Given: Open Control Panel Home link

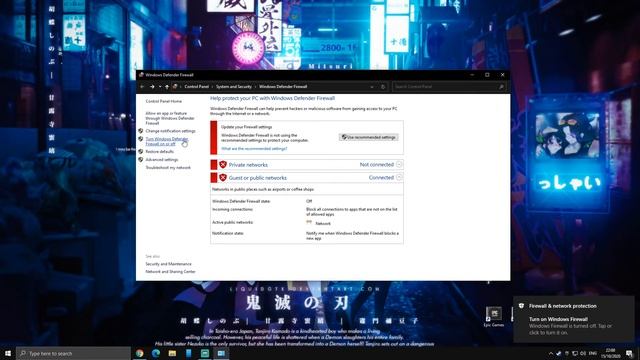Looking at the screenshot, I should [164, 101].
